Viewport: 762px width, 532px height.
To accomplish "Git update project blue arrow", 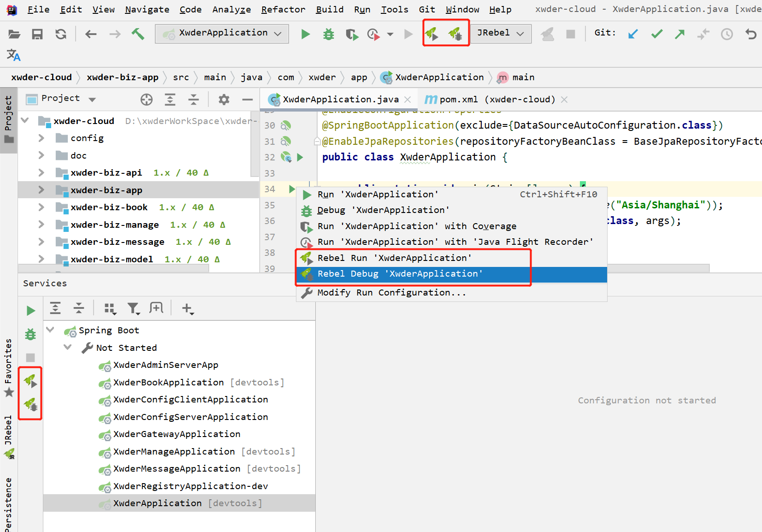I will [x=633, y=34].
